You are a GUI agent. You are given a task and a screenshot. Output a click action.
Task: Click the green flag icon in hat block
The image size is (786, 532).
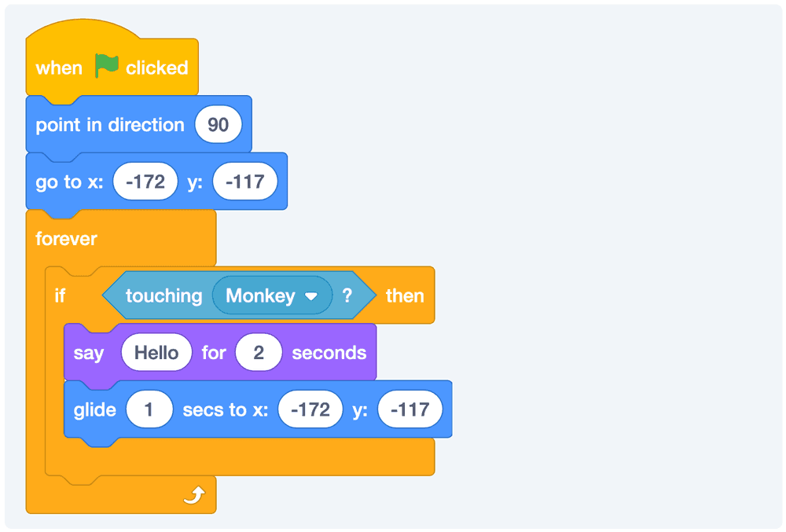click(107, 67)
